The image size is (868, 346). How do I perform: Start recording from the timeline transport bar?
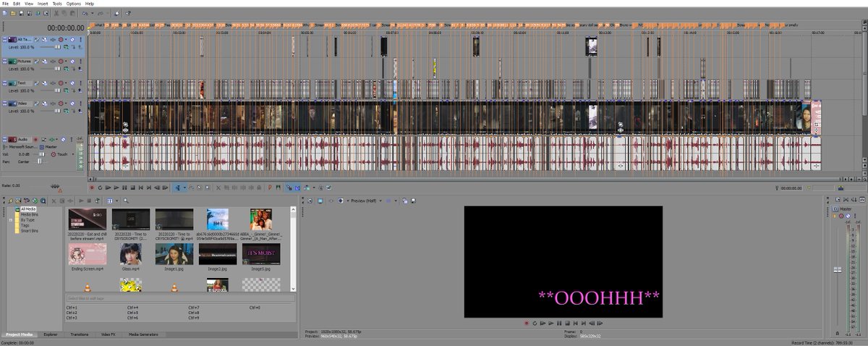point(92,187)
